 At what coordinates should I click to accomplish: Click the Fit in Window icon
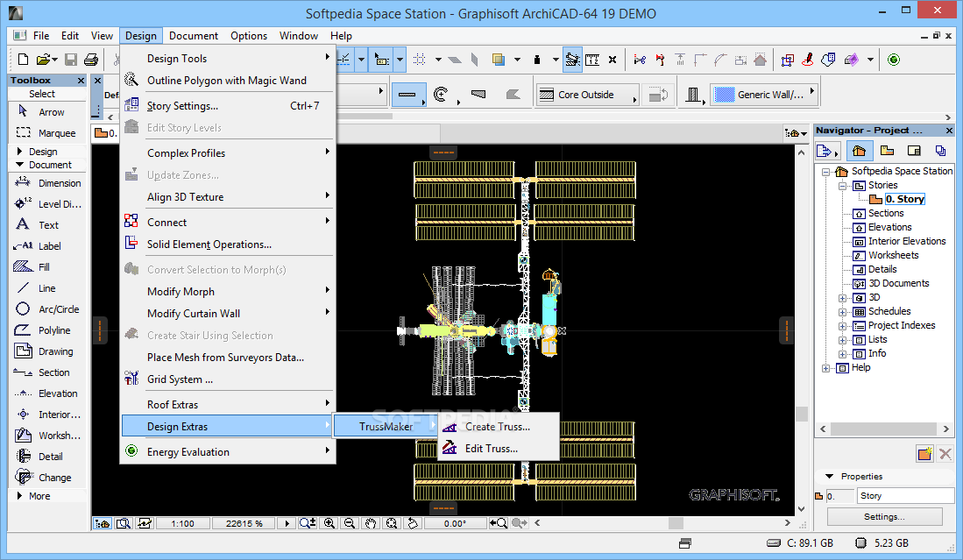click(391, 523)
